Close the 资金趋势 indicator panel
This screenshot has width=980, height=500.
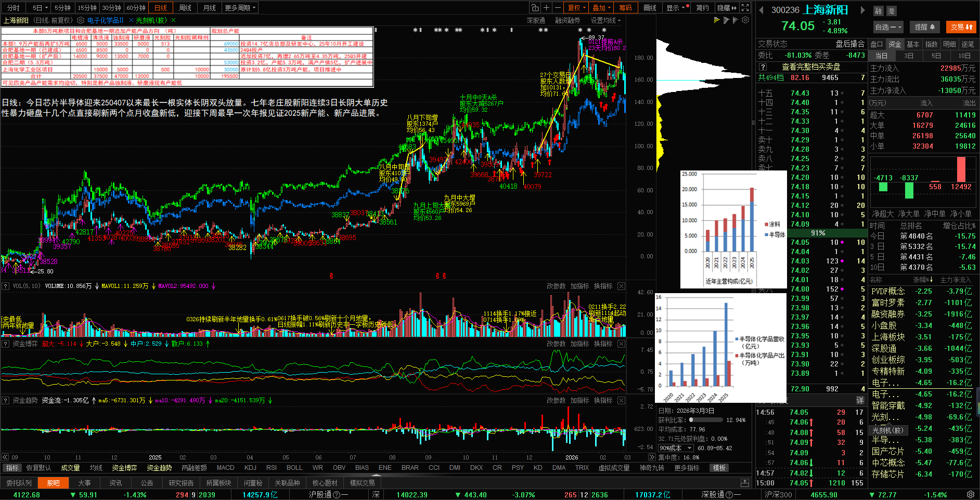pyautogui.click(x=621, y=400)
